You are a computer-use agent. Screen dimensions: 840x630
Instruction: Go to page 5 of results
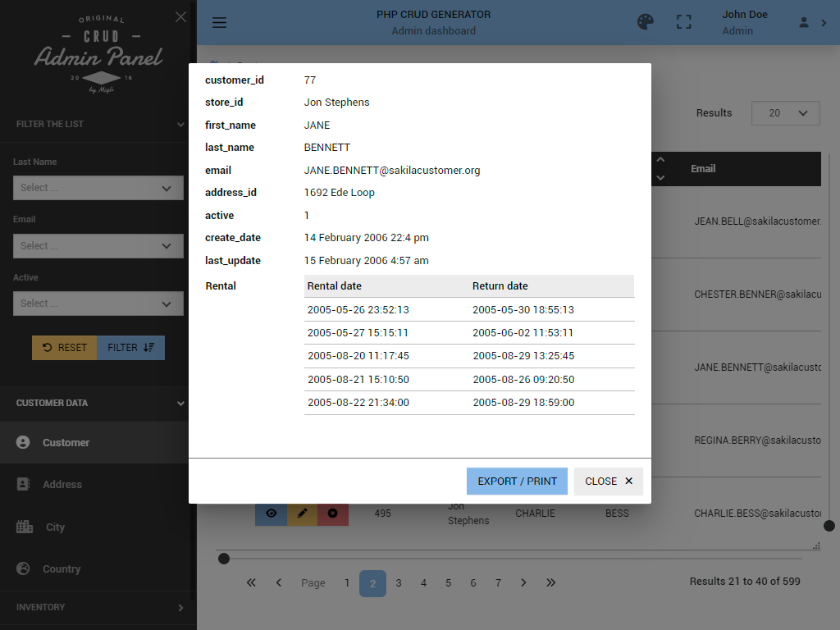[x=448, y=582]
